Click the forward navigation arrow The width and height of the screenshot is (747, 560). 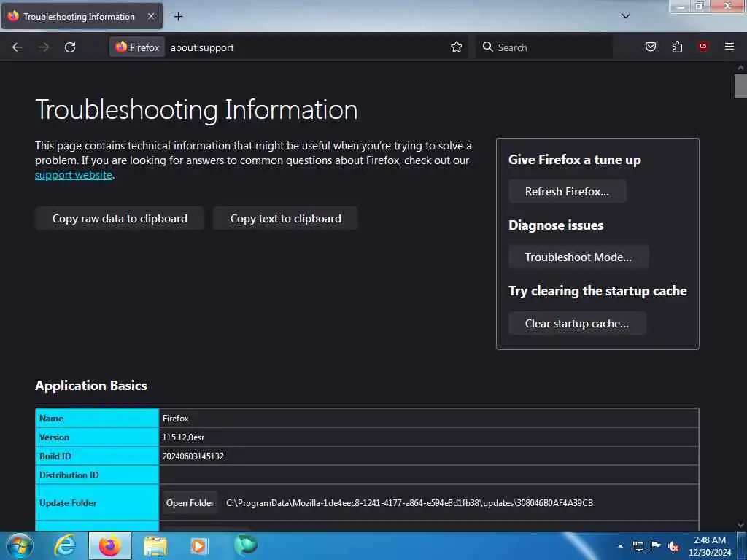44,47
